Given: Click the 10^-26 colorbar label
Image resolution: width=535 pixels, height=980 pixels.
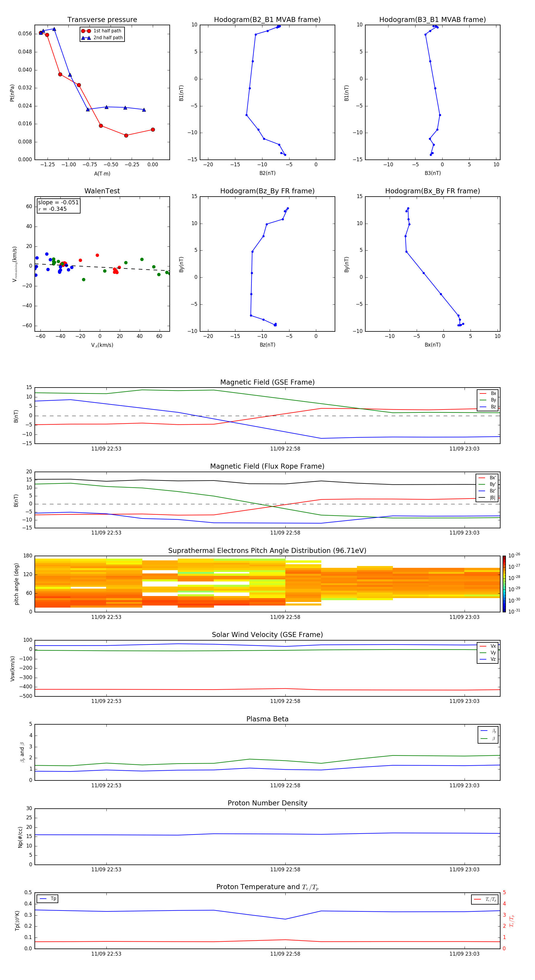Looking at the screenshot, I should point(514,555).
